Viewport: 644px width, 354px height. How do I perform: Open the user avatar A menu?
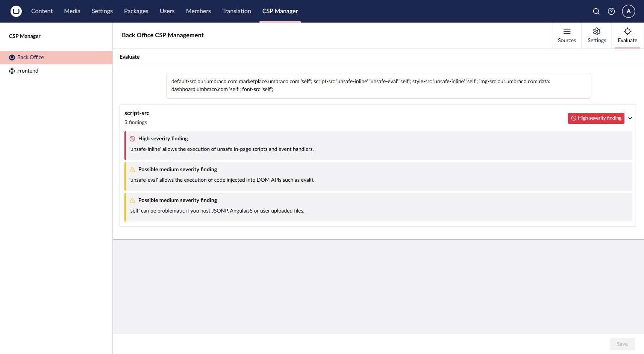tap(629, 11)
